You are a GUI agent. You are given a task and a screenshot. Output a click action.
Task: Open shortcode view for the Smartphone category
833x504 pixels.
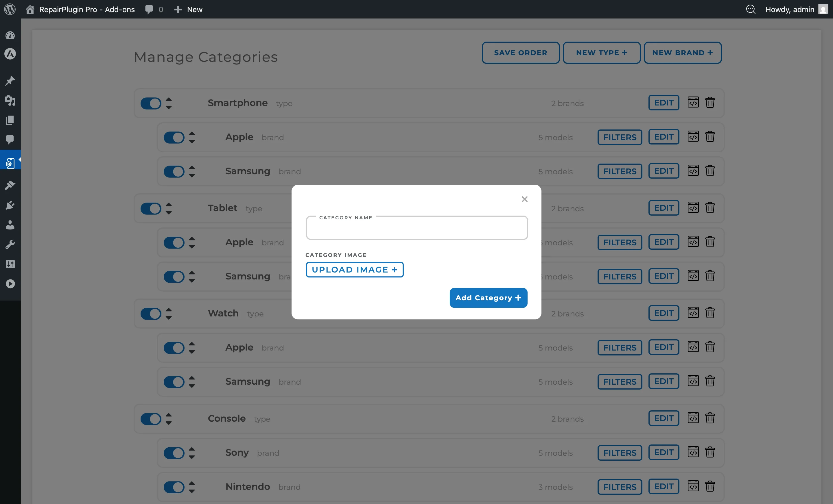(x=693, y=103)
